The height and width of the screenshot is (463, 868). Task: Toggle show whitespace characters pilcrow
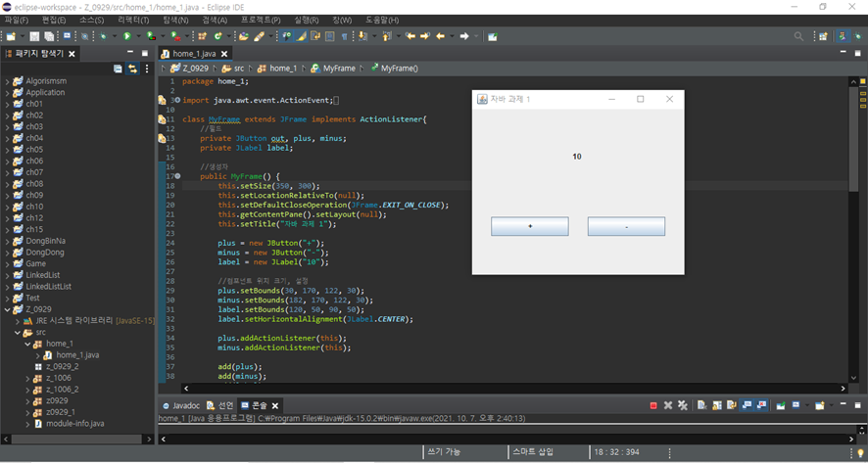point(344,36)
